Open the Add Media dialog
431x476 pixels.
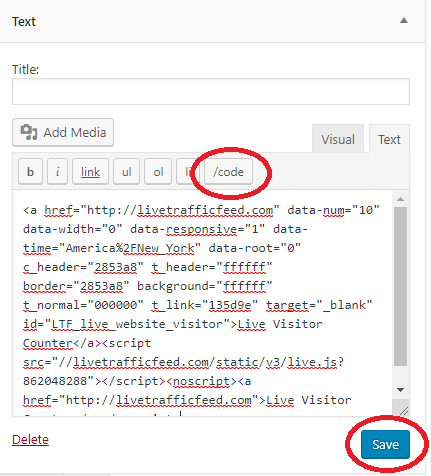coord(63,132)
